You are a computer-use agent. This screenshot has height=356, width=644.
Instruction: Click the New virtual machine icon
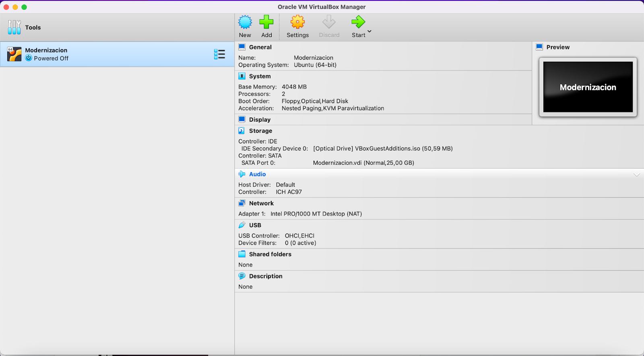[245, 22]
